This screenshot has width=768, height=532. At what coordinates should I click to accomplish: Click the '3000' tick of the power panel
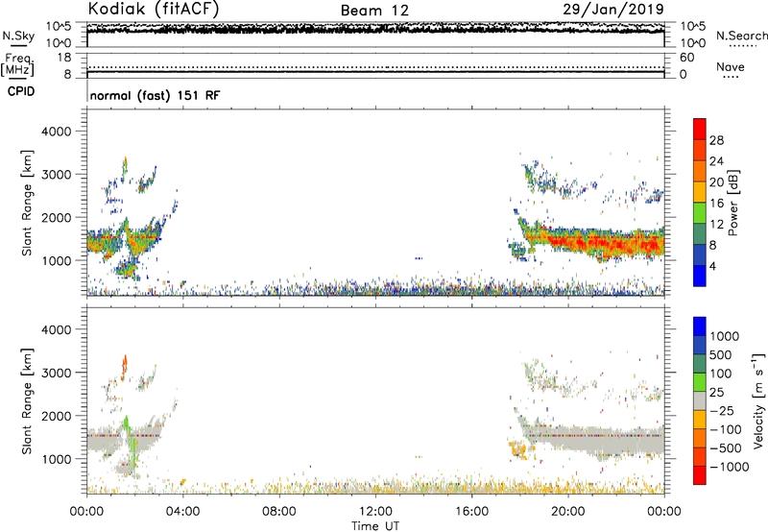56,175
